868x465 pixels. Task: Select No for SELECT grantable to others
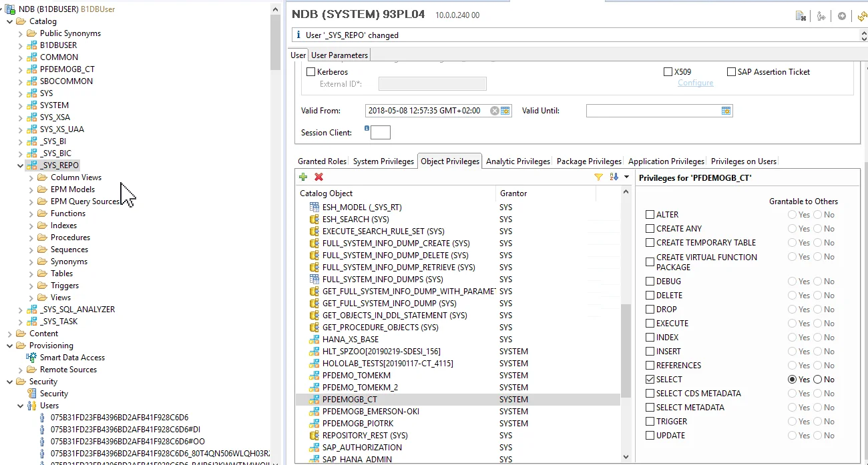click(818, 380)
